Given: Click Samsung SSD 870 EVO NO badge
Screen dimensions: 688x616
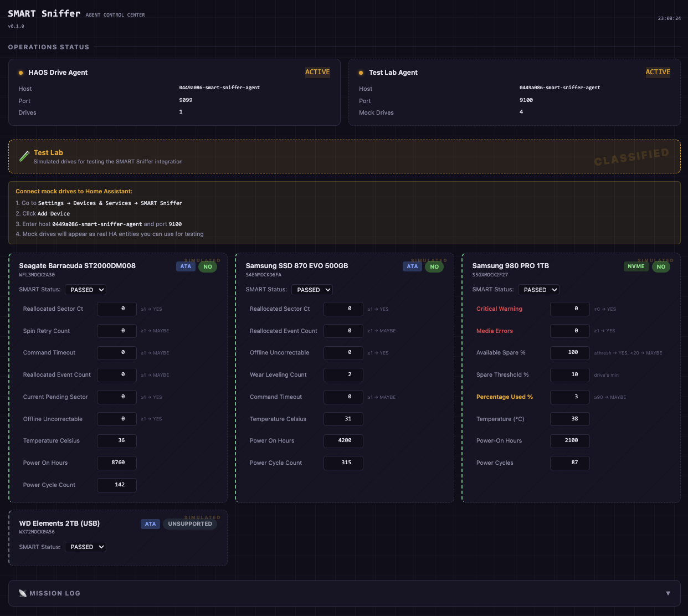Looking at the screenshot, I should [434, 266].
